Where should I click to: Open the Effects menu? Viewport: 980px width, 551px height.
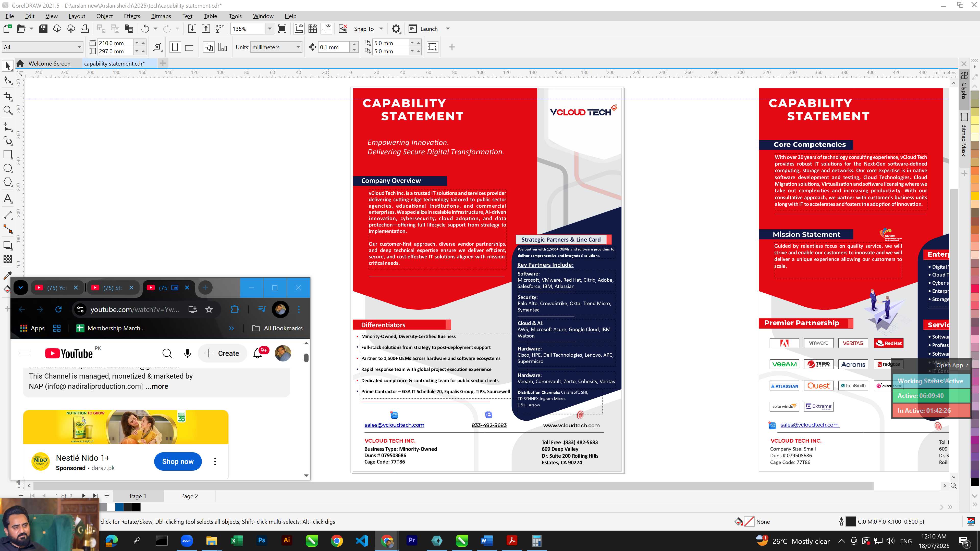coord(132,16)
